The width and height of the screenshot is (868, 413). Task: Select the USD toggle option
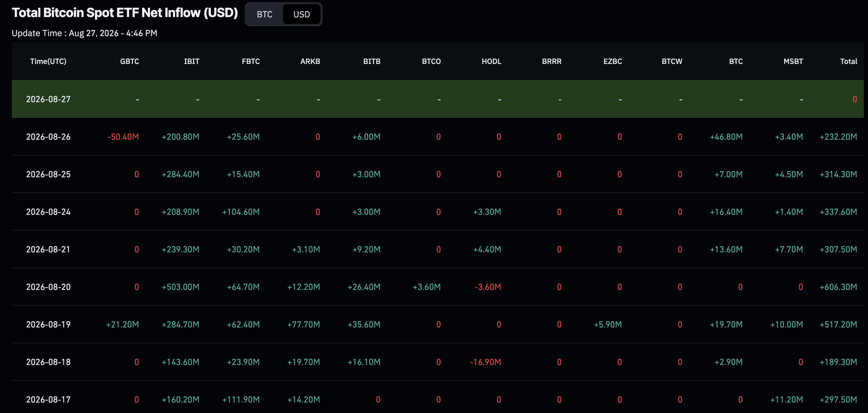pos(301,14)
